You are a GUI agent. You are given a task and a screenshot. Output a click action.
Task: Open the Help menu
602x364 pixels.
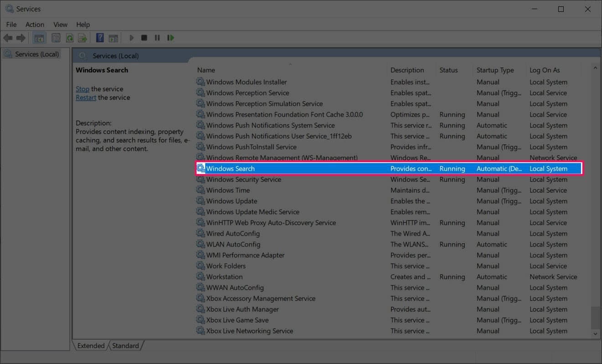click(x=83, y=25)
